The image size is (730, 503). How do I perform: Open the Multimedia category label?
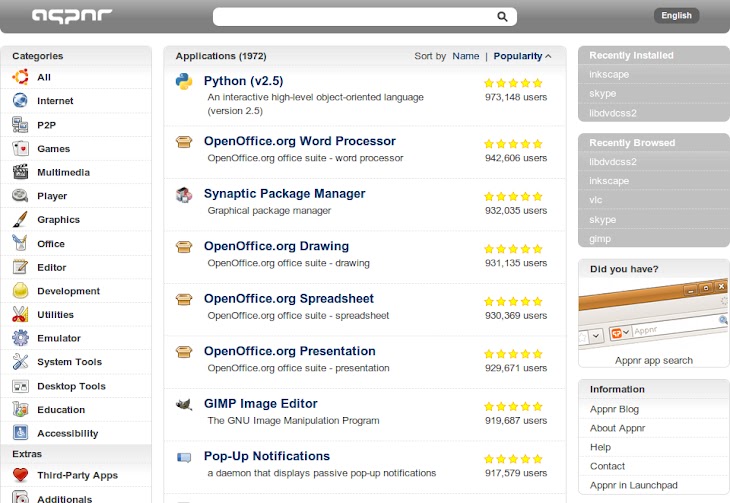pos(63,172)
